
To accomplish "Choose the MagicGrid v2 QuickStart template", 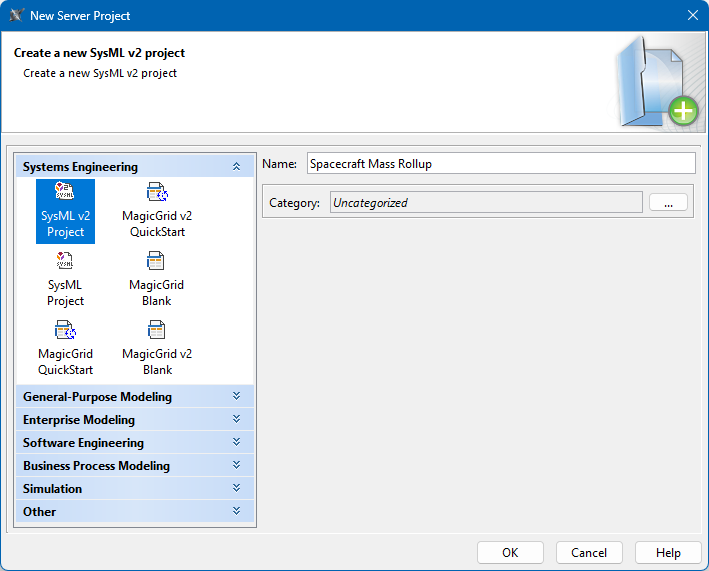I will (x=157, y=193).
